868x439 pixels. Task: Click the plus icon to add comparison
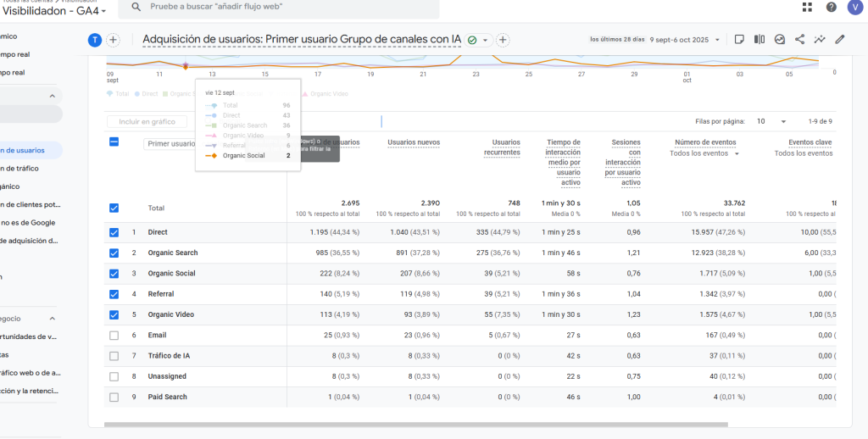pos(113,40)
